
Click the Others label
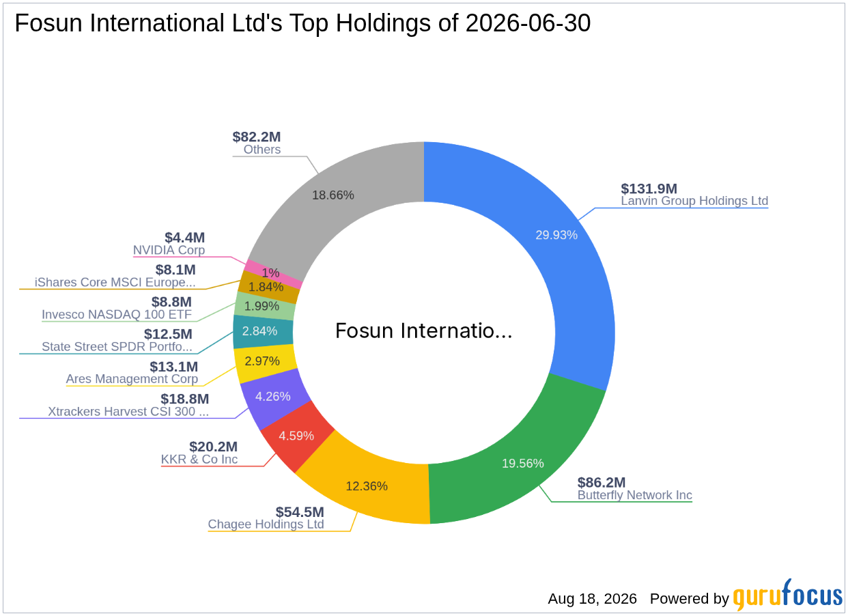point(262,150)
